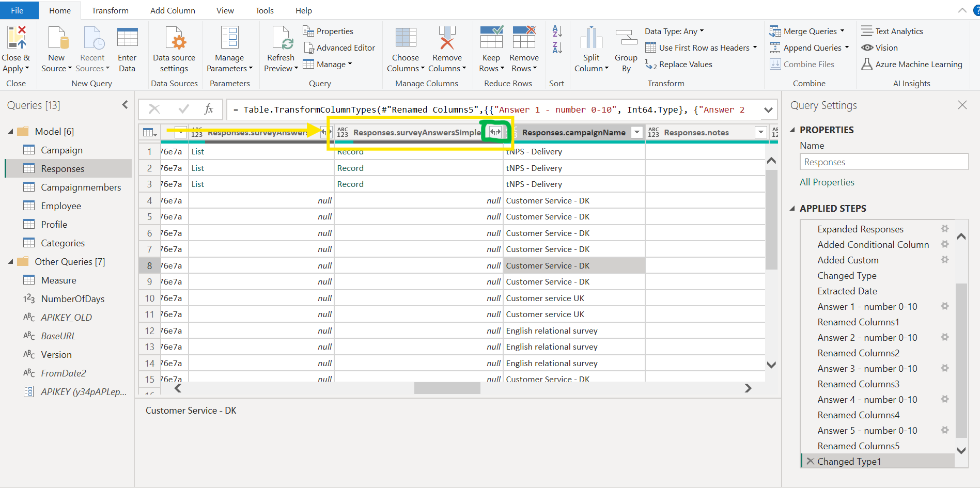Open settings gear for Added Custom step
This screenshot has width=980, height=488.
point(945,260)
